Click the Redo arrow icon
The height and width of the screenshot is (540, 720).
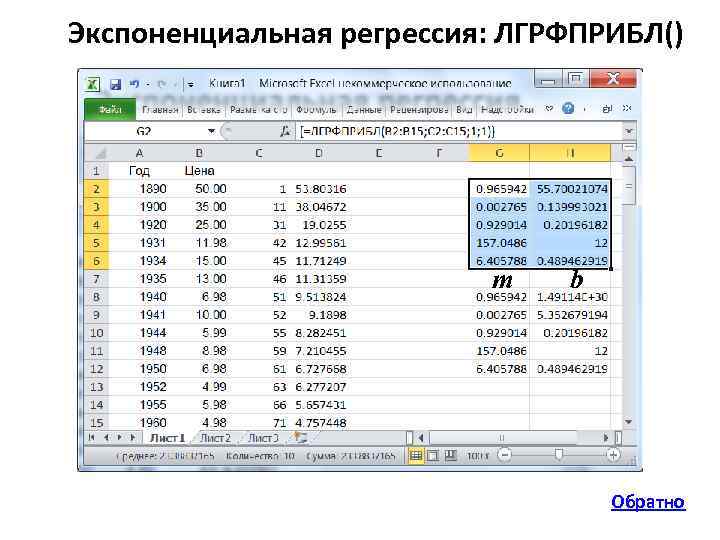(162, 84)
